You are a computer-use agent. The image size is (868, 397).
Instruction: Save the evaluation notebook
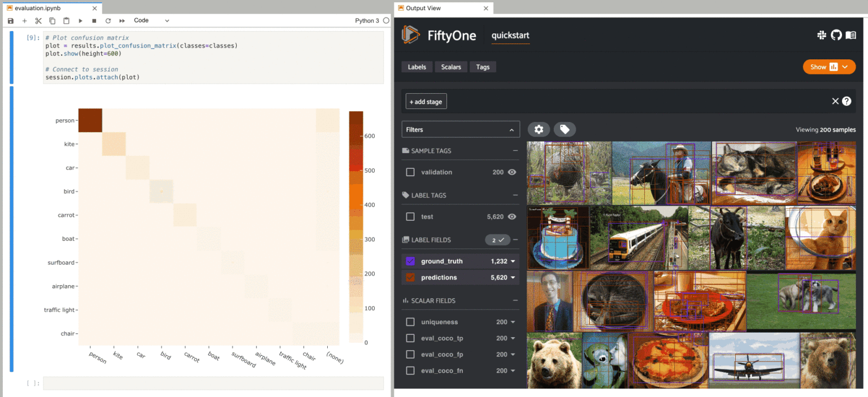[x=10, y=20]
